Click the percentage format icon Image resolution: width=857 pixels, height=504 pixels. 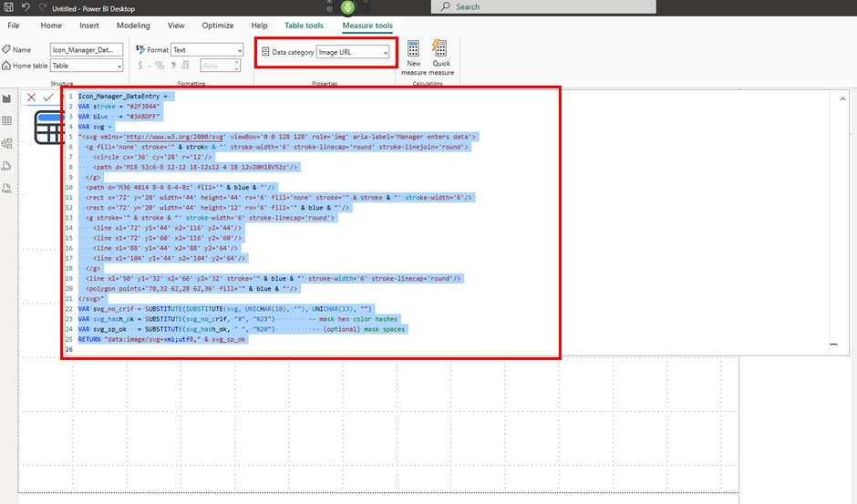pyautogui.click(x=160, y=66)
